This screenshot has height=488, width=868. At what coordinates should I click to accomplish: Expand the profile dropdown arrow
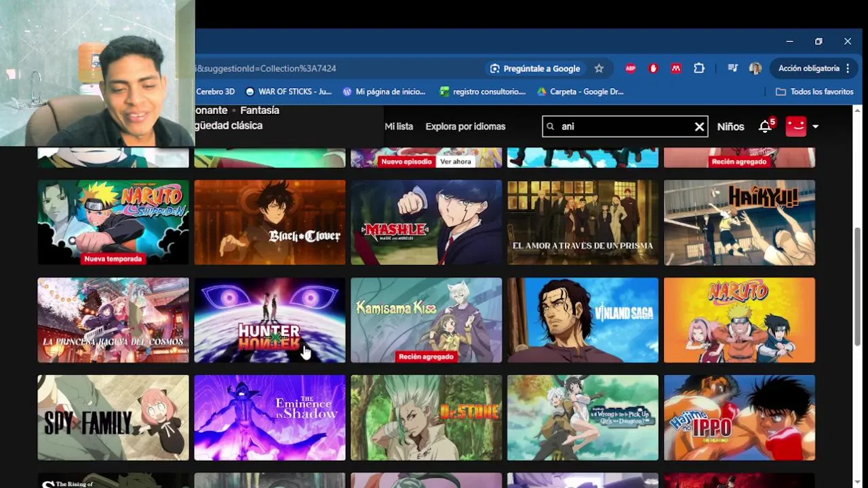tap(815, 127)
